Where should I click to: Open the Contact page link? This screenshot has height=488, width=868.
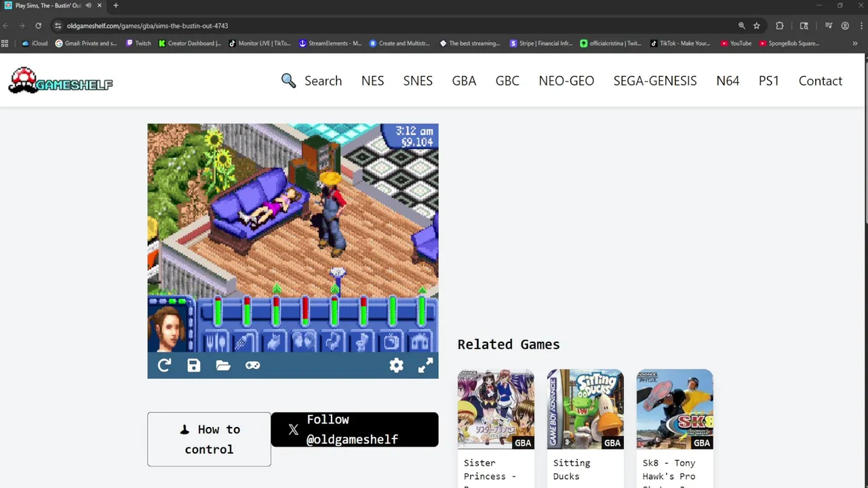[821, 81]
